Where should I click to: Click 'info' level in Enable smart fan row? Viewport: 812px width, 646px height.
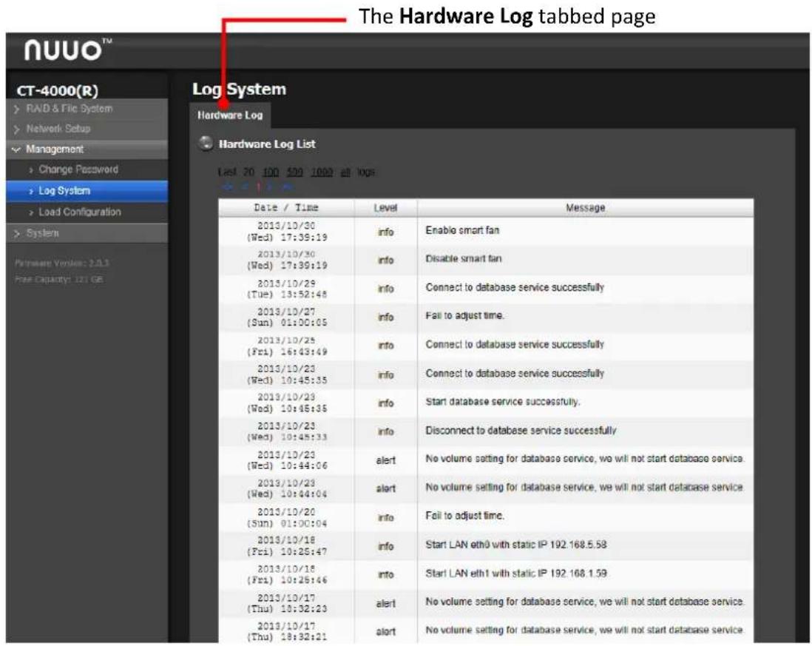point(386,232)
